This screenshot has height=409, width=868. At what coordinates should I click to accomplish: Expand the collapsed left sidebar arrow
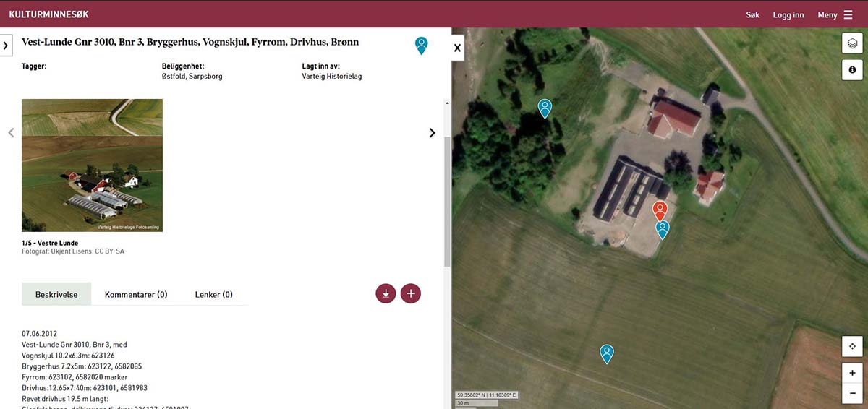tap(6, 46)
